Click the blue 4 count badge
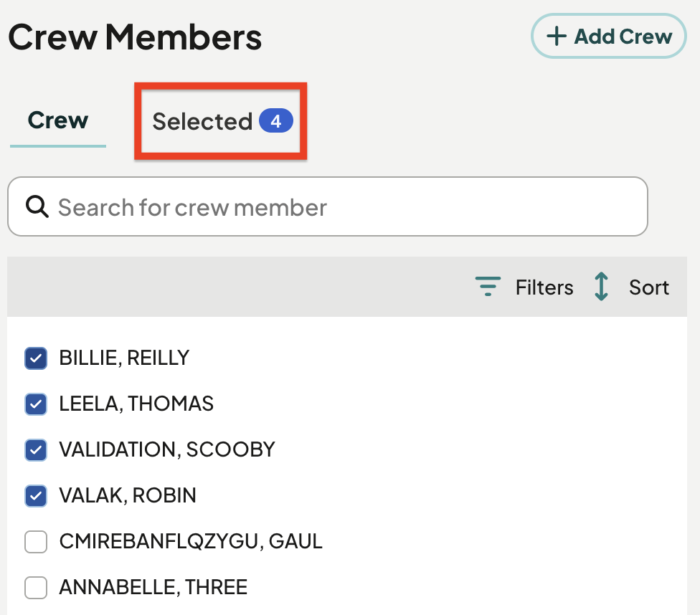 click(276, 121)
